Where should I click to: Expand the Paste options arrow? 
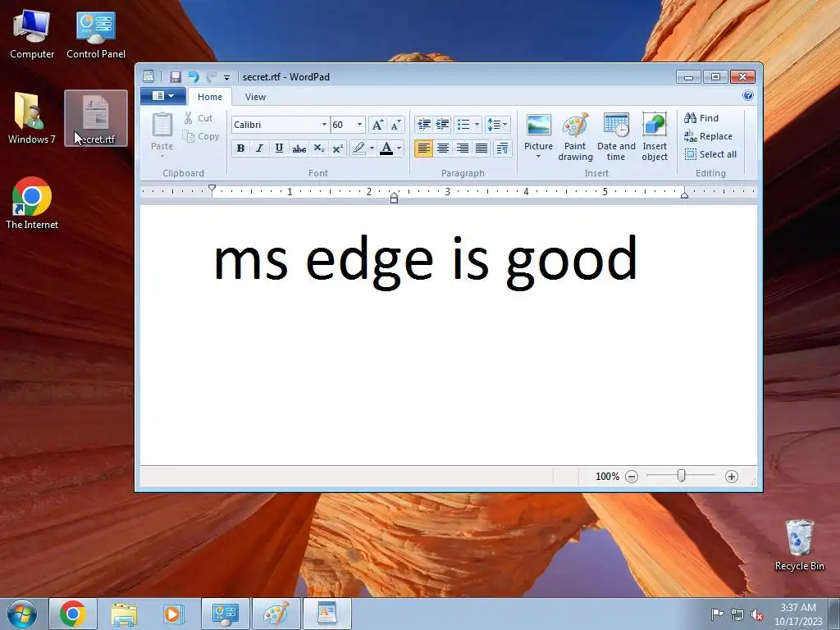tap(162, 156)
